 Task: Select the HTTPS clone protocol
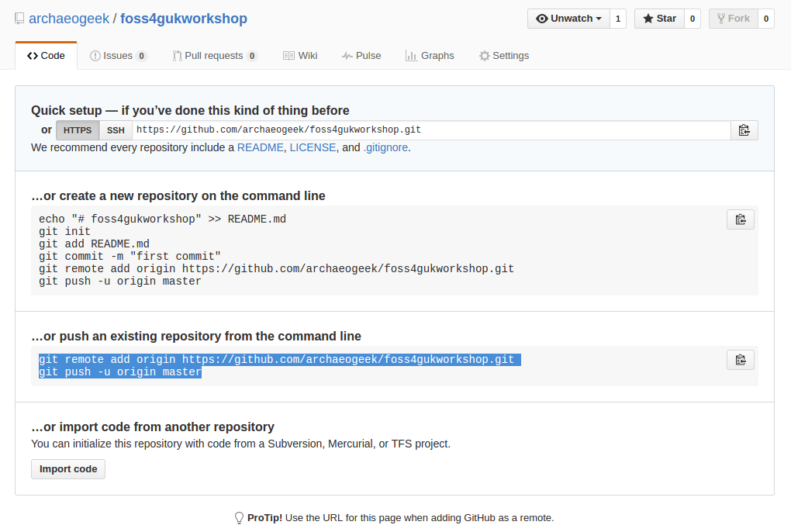78,130
